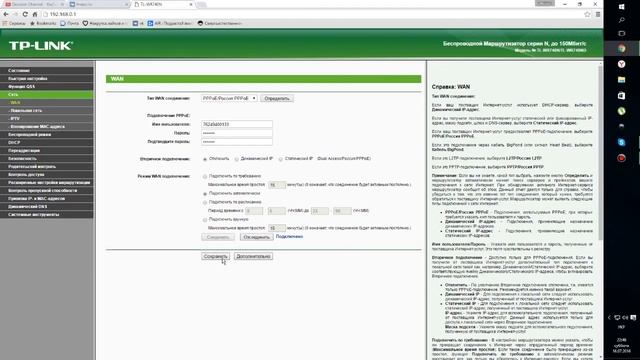Open the Локальная сеть submenu item

(x=47, y=111)
